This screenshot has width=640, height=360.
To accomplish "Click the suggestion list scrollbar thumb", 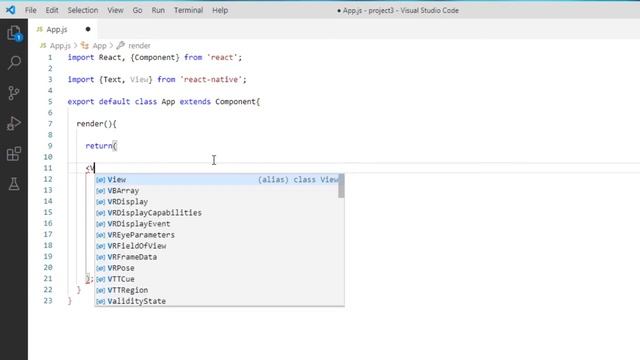I will click(x=341, y=186).
